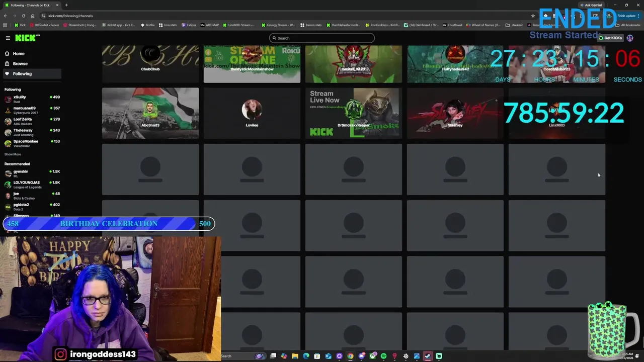Open LooTZeiRa channel in sidebar
The image size is (644, 362).
(32, 121)
